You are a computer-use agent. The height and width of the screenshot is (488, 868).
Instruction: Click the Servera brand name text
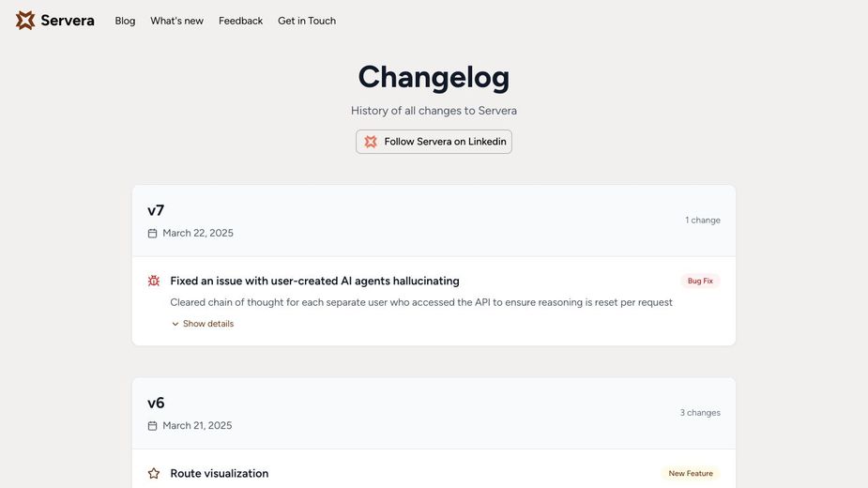point(68,21)
